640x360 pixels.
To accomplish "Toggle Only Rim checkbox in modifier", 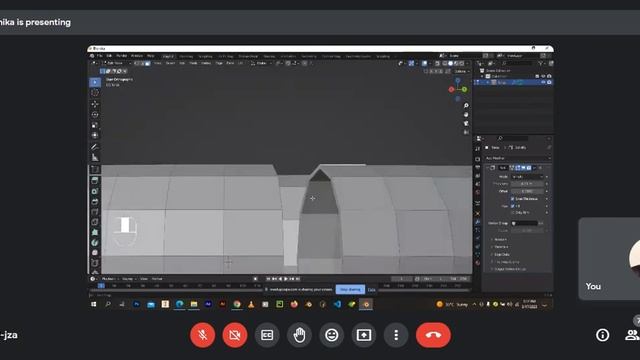I will tap(513, 213).
